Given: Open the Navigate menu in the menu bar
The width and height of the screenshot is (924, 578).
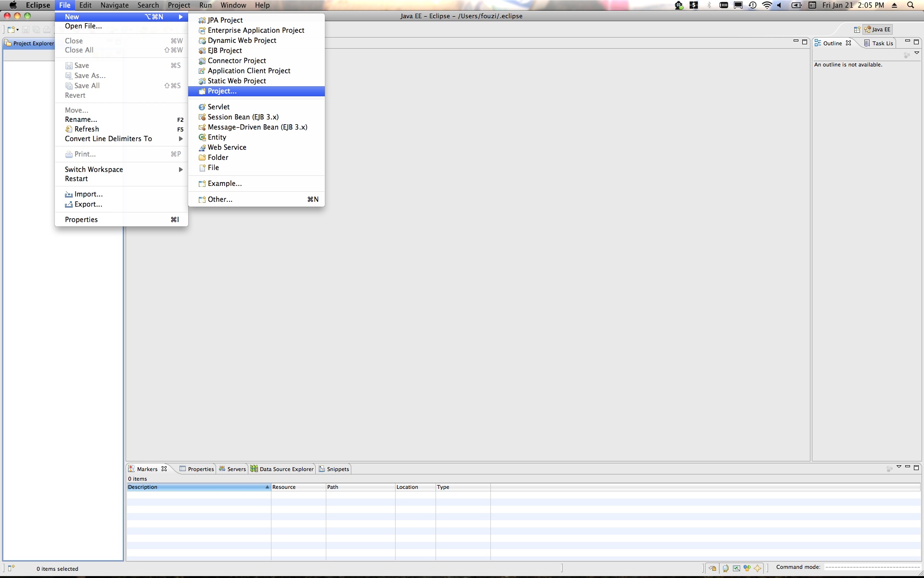Looking at the screenshot, I should [115, 5].
